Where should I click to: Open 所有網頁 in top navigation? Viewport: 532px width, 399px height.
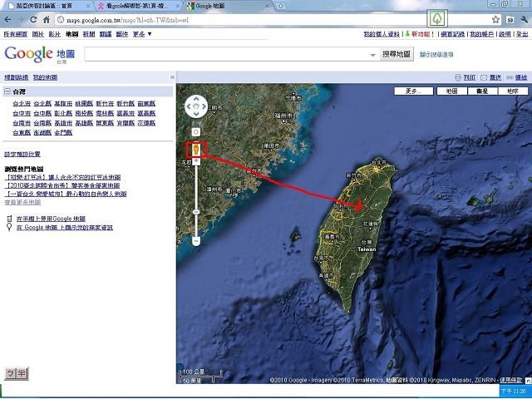click(15, 34)
